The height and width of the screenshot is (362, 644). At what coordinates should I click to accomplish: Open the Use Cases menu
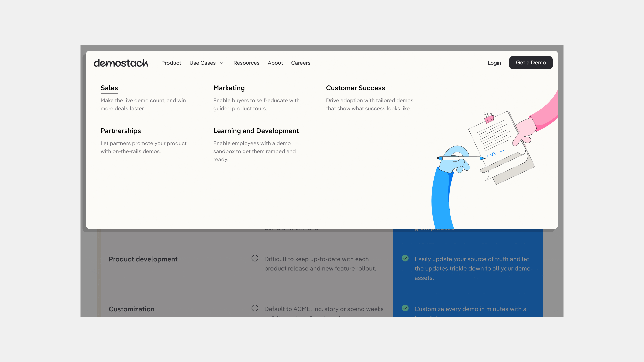click(x=202, y=63)
